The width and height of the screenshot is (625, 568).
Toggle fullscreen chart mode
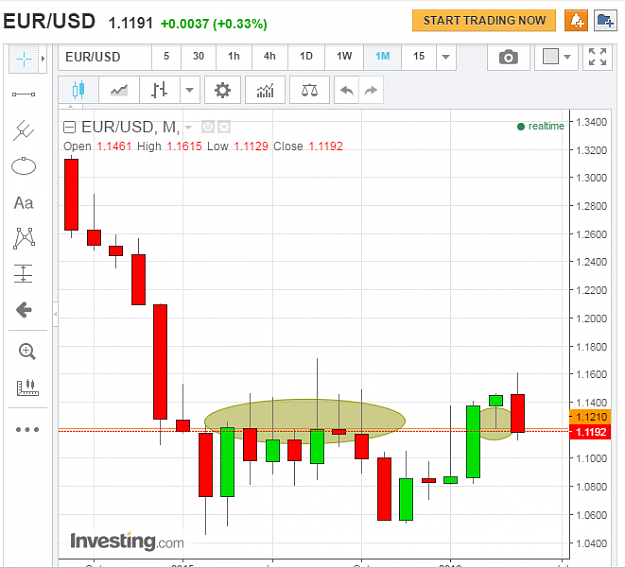[597, 57]
